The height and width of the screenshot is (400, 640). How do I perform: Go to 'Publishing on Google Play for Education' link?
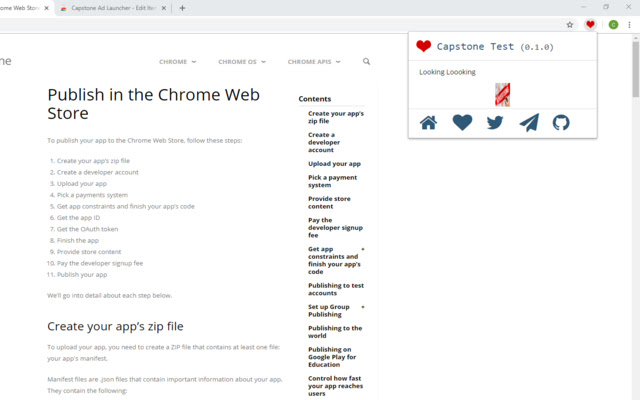pos(332,357)
